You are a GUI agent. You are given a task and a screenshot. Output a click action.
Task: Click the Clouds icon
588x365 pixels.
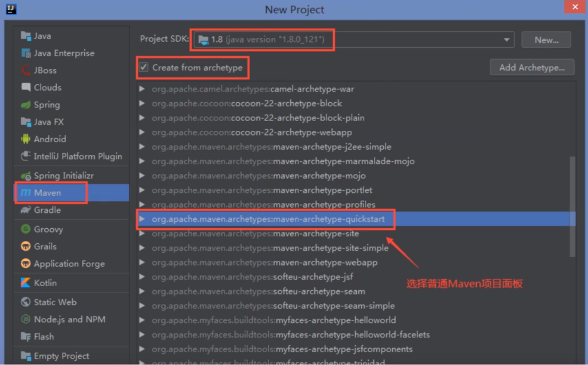(x=26, y=87)
